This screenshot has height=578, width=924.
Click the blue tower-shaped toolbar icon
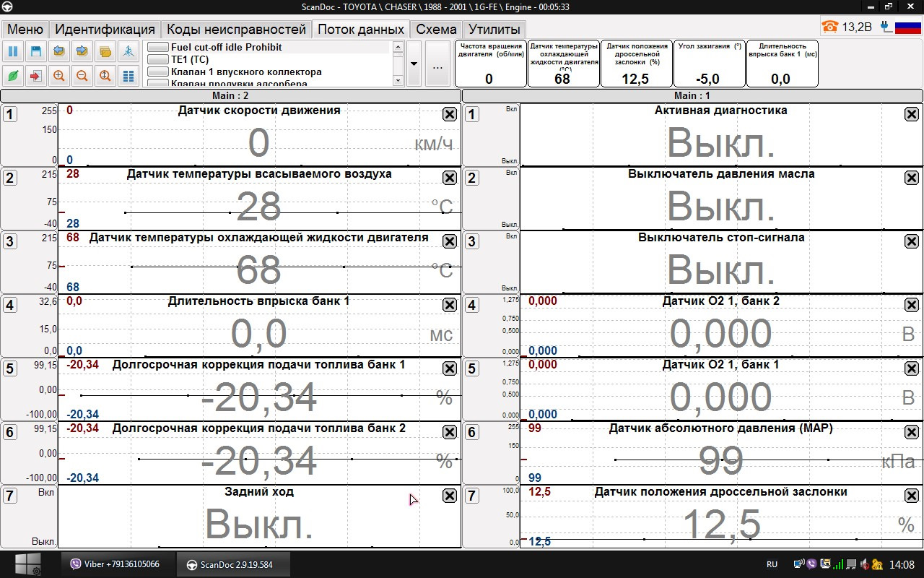[128, 52]
